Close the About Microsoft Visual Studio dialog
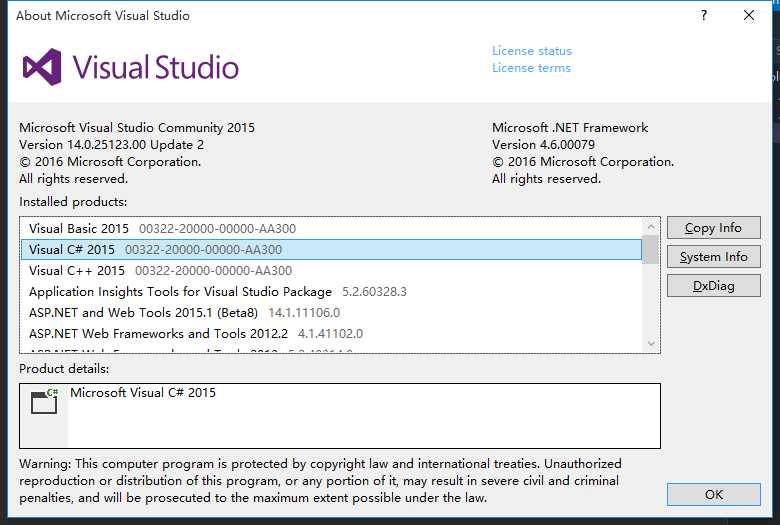Image resolution: width=780 pixels, height=525 pixels. coord(749,15)
